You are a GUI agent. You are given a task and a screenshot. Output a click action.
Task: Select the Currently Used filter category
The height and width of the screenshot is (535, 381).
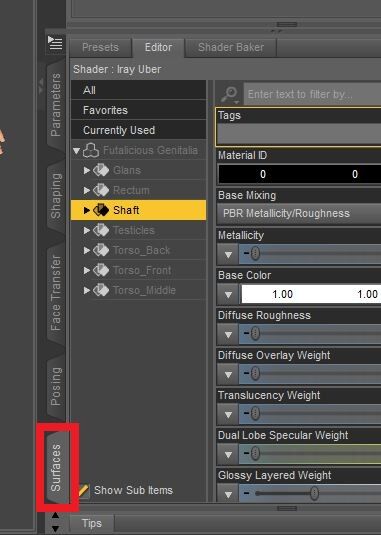click(138, 130)
